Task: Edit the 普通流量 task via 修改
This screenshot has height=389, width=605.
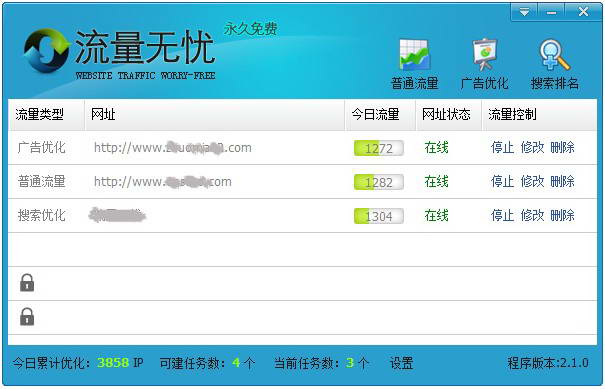Action: point(532,181)
